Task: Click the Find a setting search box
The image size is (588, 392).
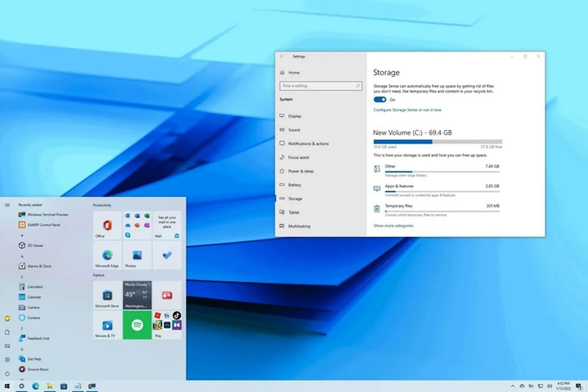Action: click(320, 86)
